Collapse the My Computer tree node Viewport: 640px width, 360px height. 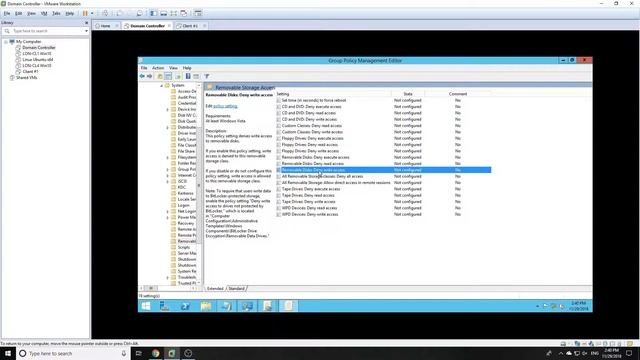click(6, 42)
